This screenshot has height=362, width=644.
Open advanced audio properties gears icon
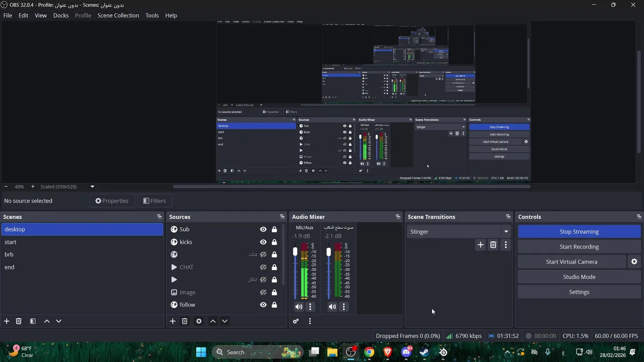(x=296, y=321)
